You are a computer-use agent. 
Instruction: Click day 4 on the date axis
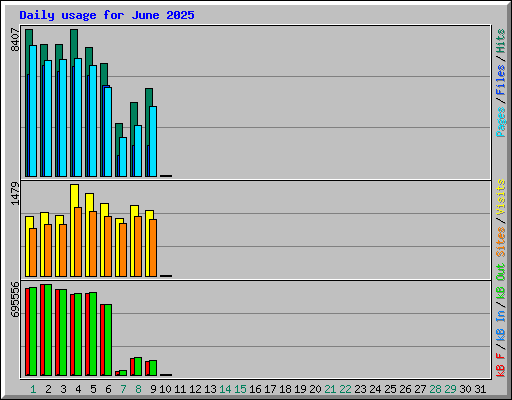coord(78,389)
